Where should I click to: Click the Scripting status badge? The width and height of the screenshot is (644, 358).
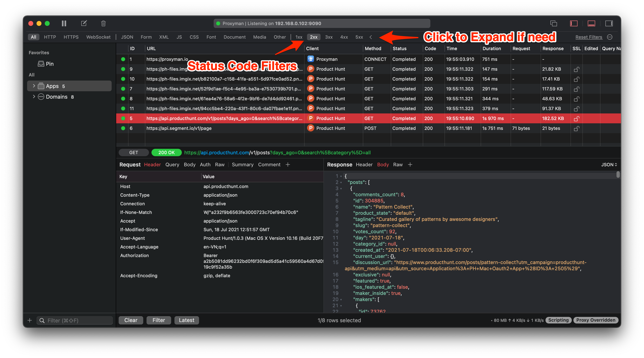tap(558, 320)
